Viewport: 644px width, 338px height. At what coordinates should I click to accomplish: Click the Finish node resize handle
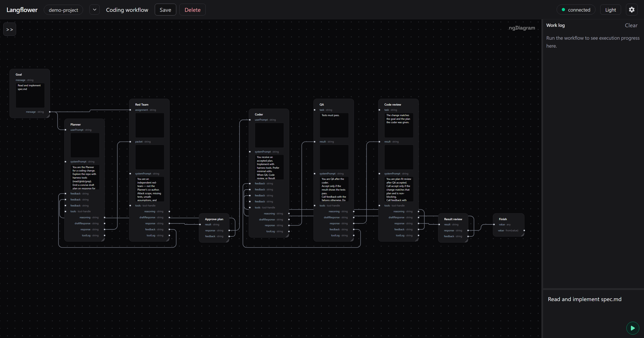point(523,235)
